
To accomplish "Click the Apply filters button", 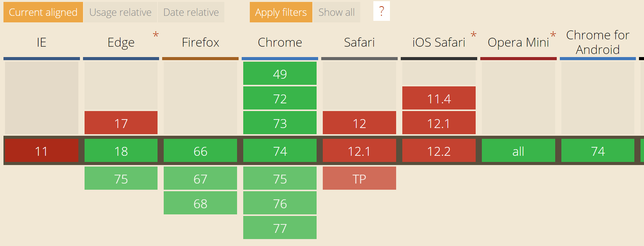I will pos(281,12).
